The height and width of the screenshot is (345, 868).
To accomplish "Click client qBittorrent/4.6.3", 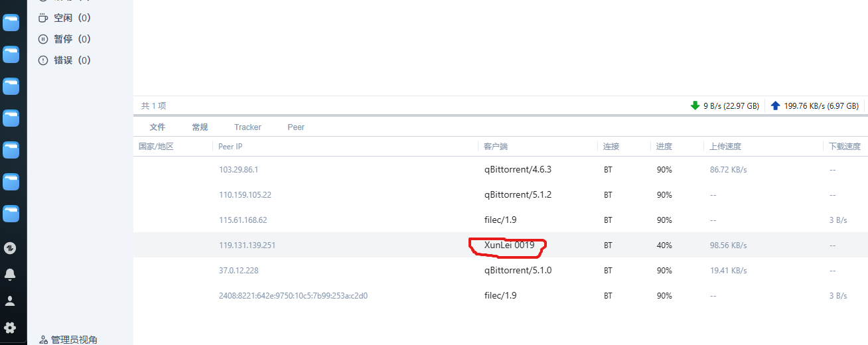I will [518, 170].
